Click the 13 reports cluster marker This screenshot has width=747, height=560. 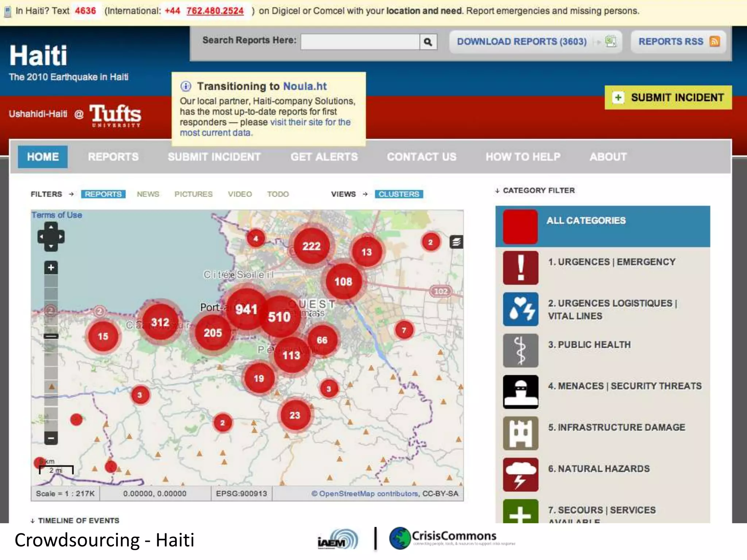[x=367, y=252]
